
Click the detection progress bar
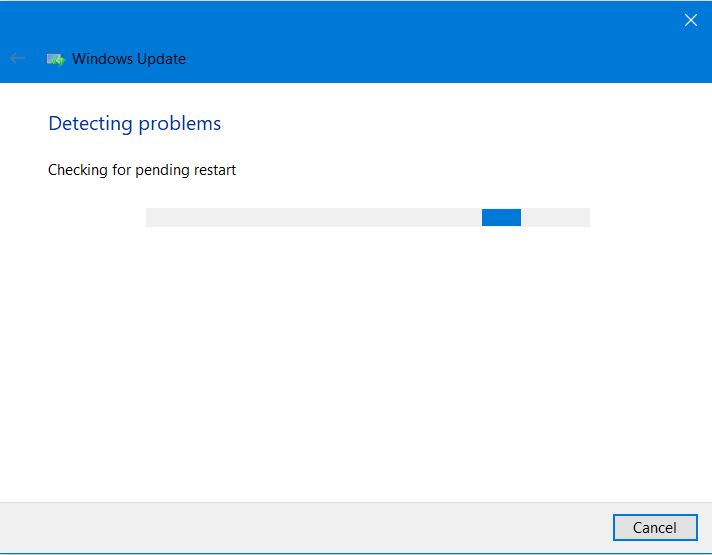(368, 218)
